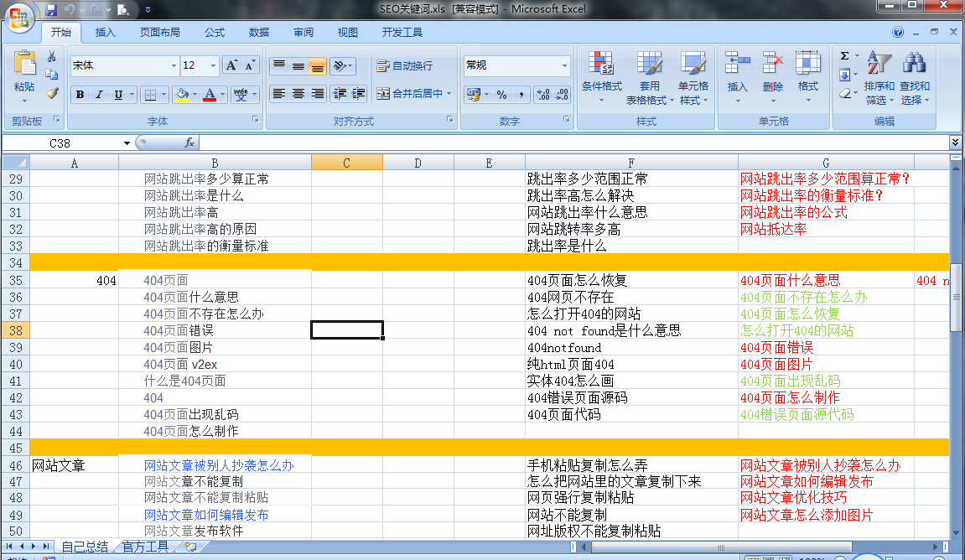This screenshot has width=965, height=560.
Task: Toggle Wrap Text (自动换行)
Action: point(404,65)
